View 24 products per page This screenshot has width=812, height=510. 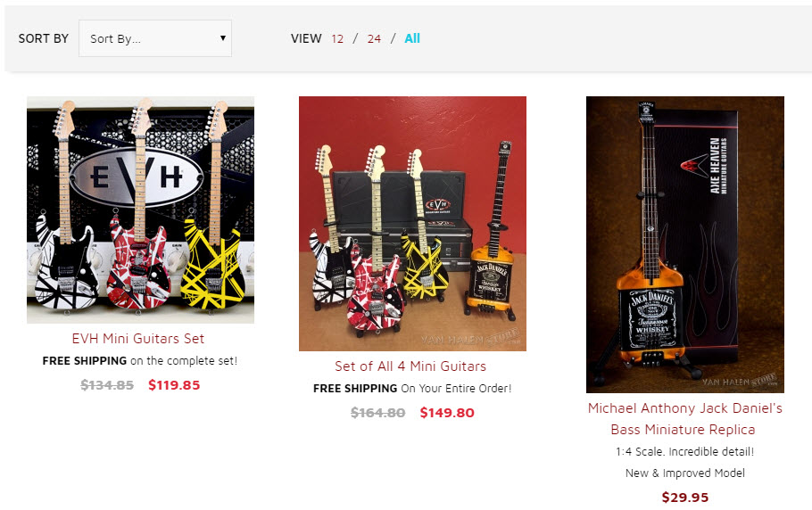click(x=374, y=39)
